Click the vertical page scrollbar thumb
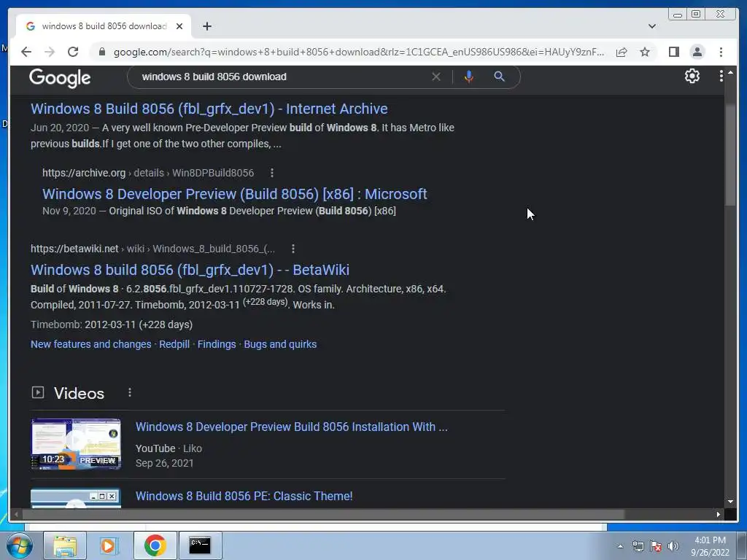747x560 pixels. (x=729, y=155)
